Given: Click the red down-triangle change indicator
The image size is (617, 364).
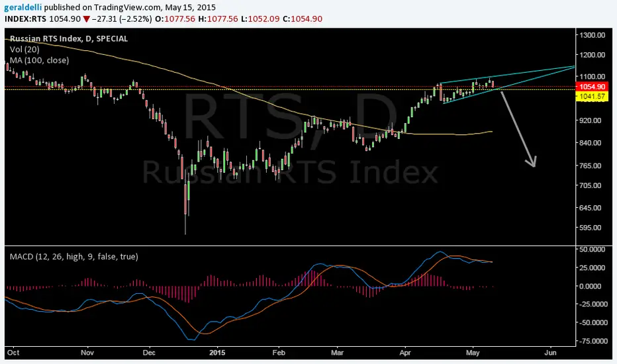Looking at the screenshot, I should pyautogui.click(x=87, y=19).
